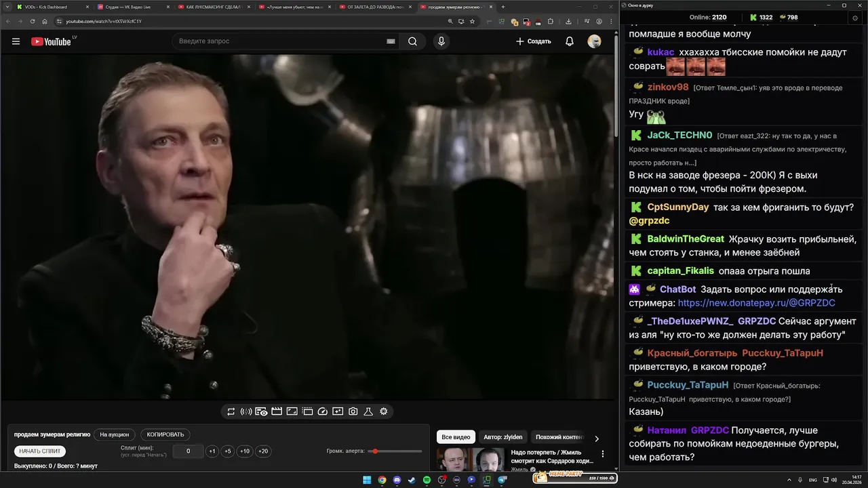868x488 pixels.
Task: Open a new browser tab
Action: (502, 7)
